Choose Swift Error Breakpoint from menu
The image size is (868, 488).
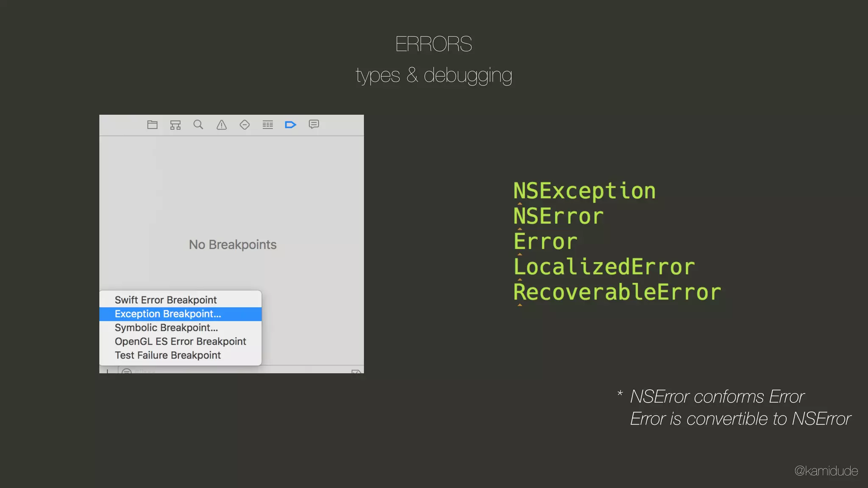pyautogui.click(x=166, y=300)
